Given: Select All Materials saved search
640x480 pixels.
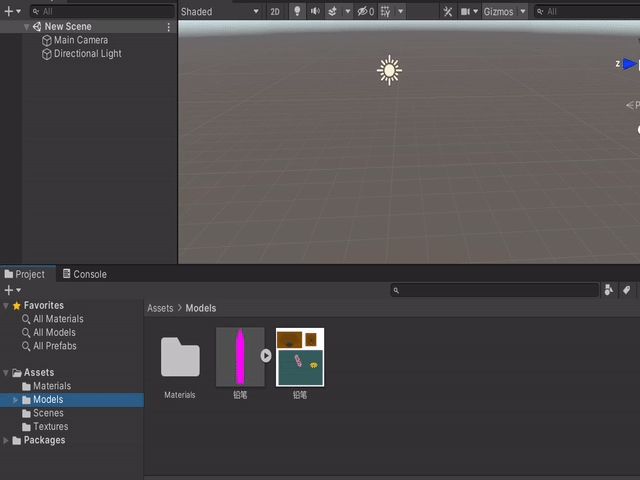Looking at the screenshot, I should (58, 319).
